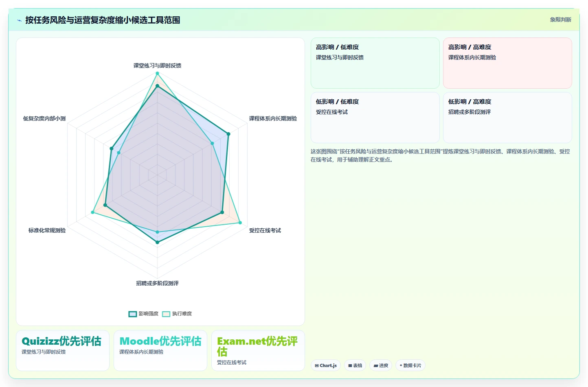Click the 影响强度 point on the 课堂练习与即时反馈 axis
The height and width of the screenshot is (387, 588).
(x=157, y=86)
